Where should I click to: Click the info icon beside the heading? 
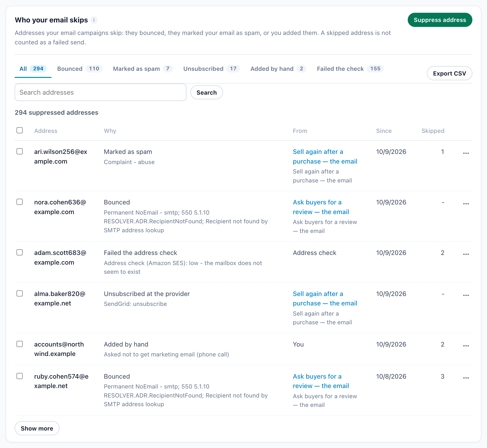point(94,20)
